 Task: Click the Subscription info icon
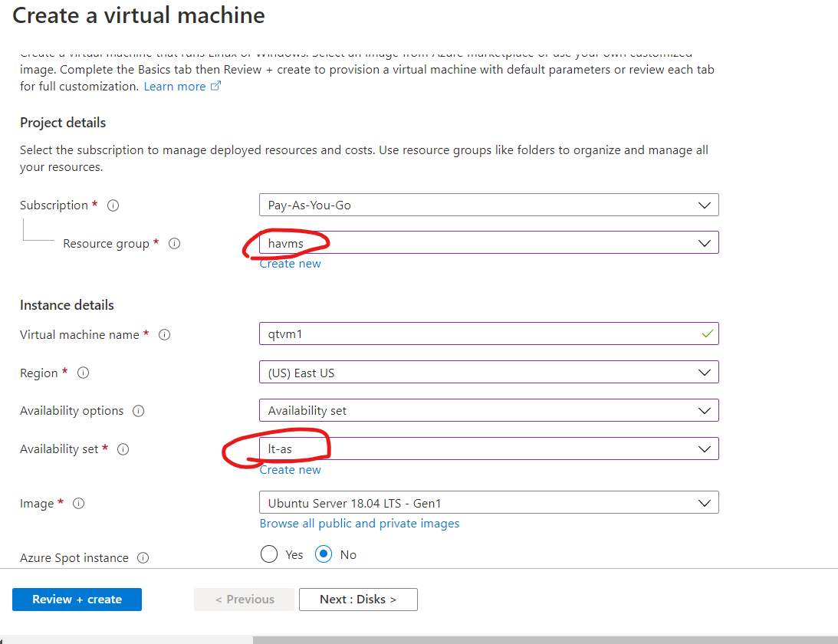[113, 205]
